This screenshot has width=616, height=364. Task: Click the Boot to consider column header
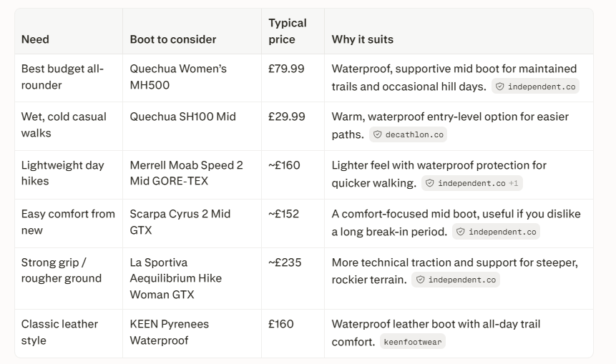pos(173,39)
